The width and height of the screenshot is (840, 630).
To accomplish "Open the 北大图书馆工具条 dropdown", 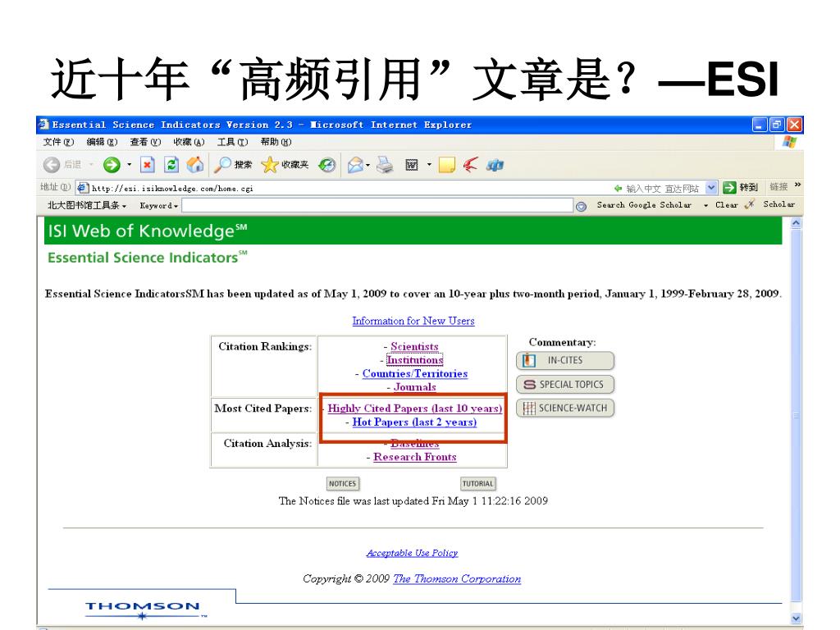I will 87,205.
